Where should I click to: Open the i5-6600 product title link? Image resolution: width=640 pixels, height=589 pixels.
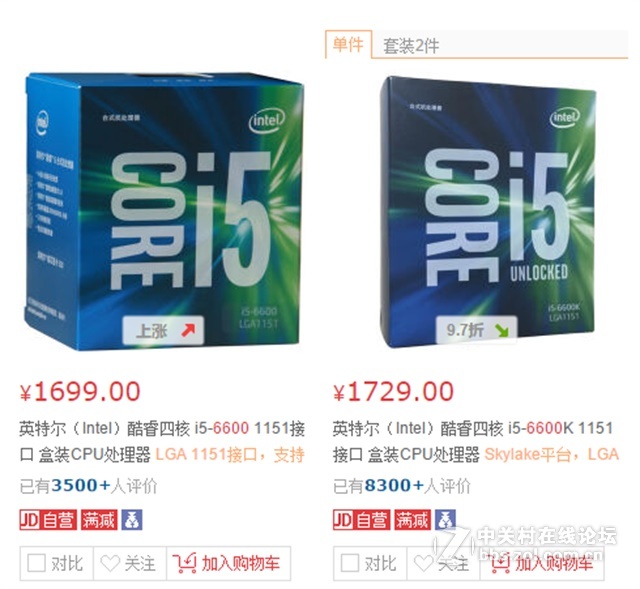click(162, 441)
